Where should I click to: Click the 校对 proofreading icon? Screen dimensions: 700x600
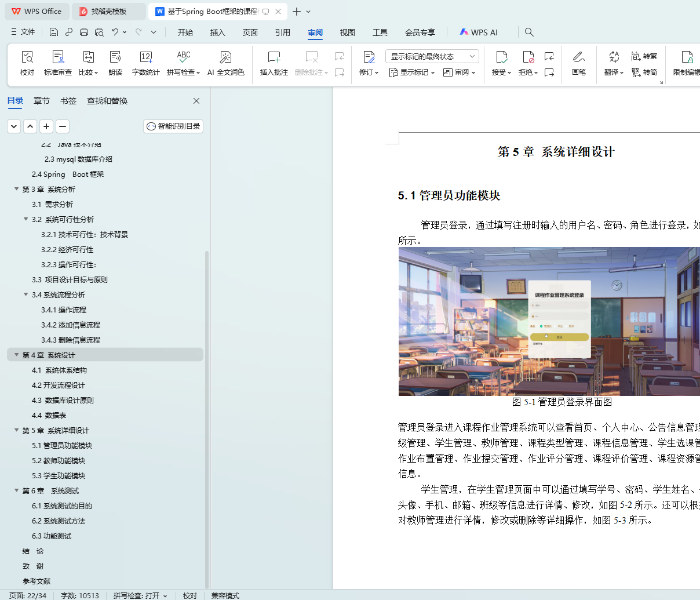27,57
